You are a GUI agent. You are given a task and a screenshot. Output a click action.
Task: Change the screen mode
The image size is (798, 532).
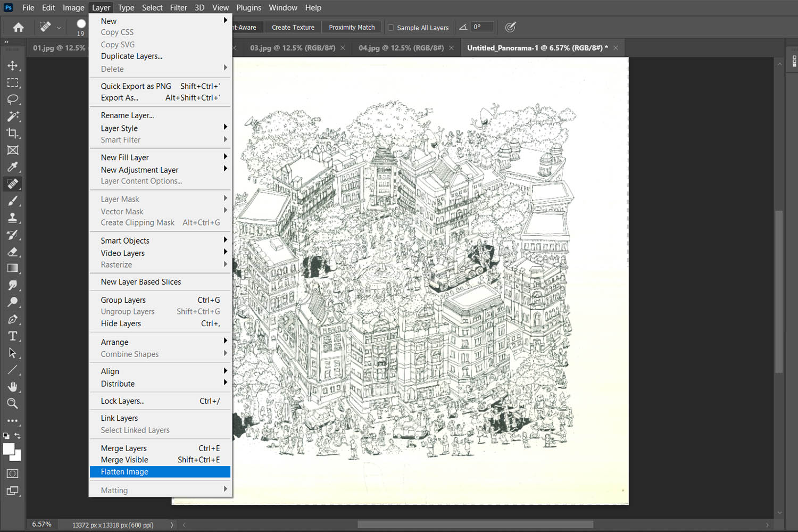click(x=13, y=491)
